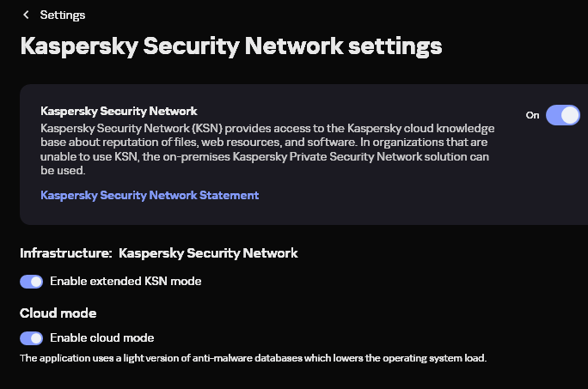The width and height of the screenshot is (588, 389).
Task: Turn off the Kaspersky Security Network switch
Action: [563, 115]
